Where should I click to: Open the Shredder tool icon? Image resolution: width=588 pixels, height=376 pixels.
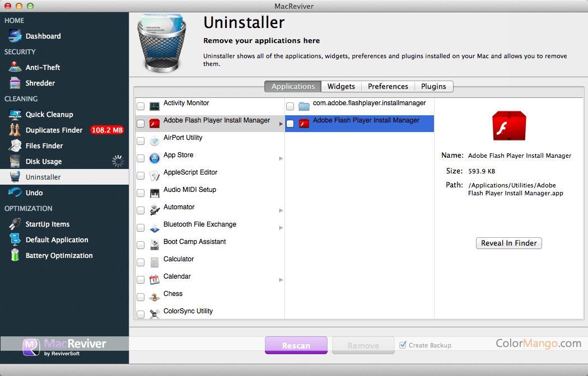(15, 83)
